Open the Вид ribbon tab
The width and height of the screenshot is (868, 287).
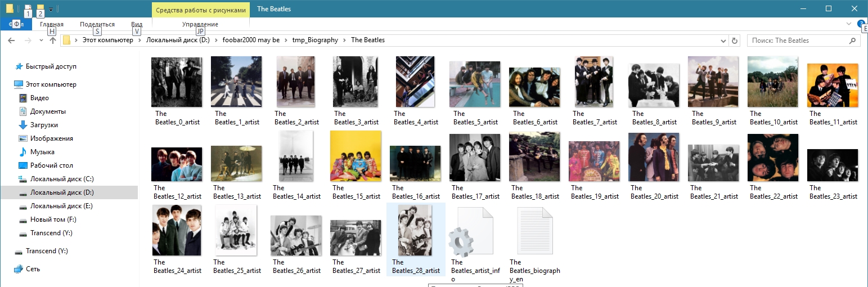coord(137,24)
